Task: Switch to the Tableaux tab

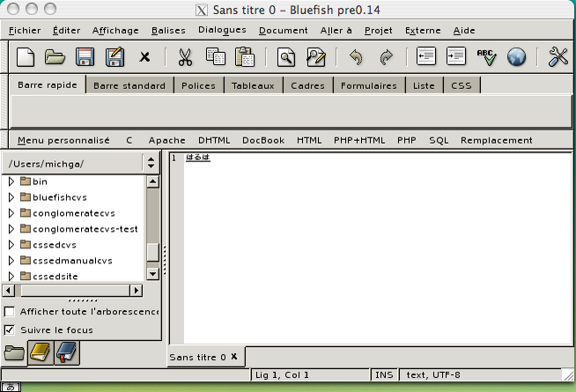Action: (253, 85)
